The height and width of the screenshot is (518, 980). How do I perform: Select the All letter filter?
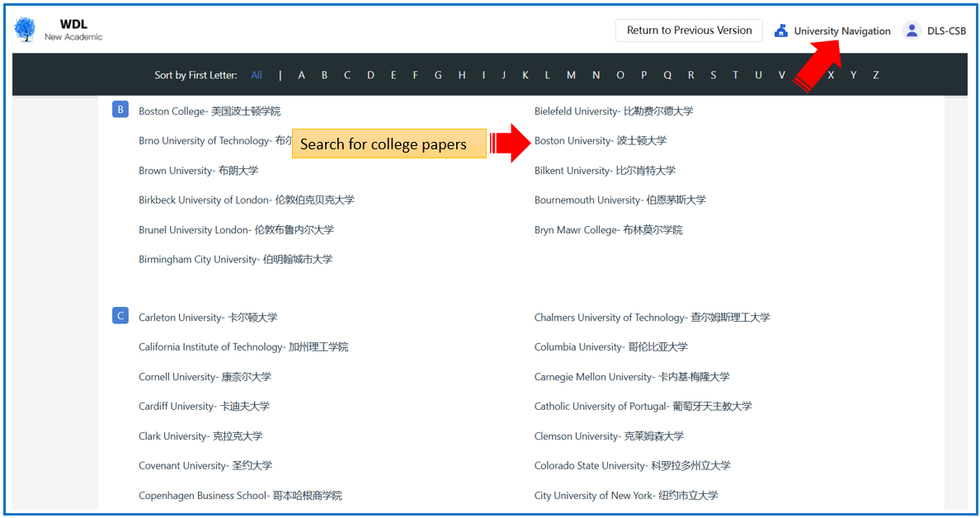257,75
